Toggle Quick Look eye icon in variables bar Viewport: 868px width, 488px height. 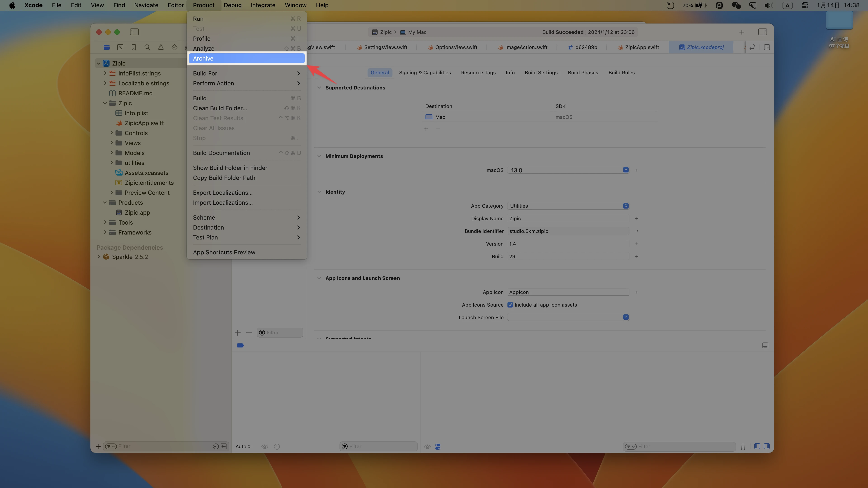264,447
